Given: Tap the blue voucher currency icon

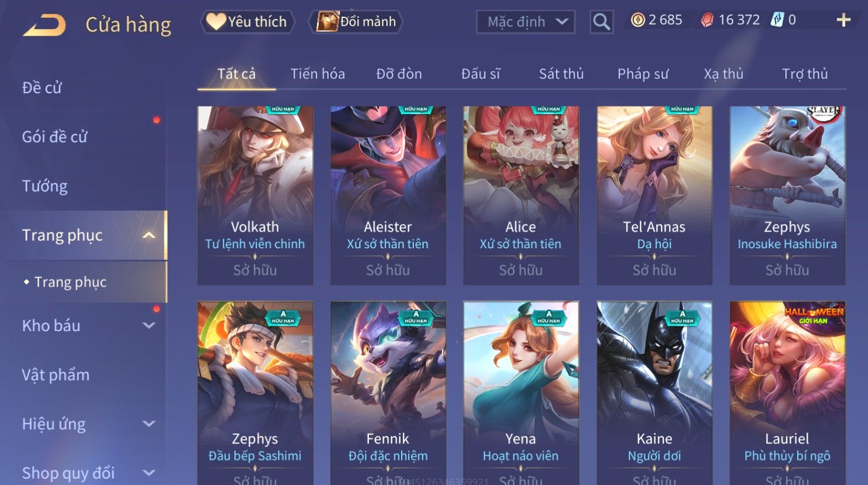Looking at the screenshot, I should pyautogui.click(x=778, y=20).
